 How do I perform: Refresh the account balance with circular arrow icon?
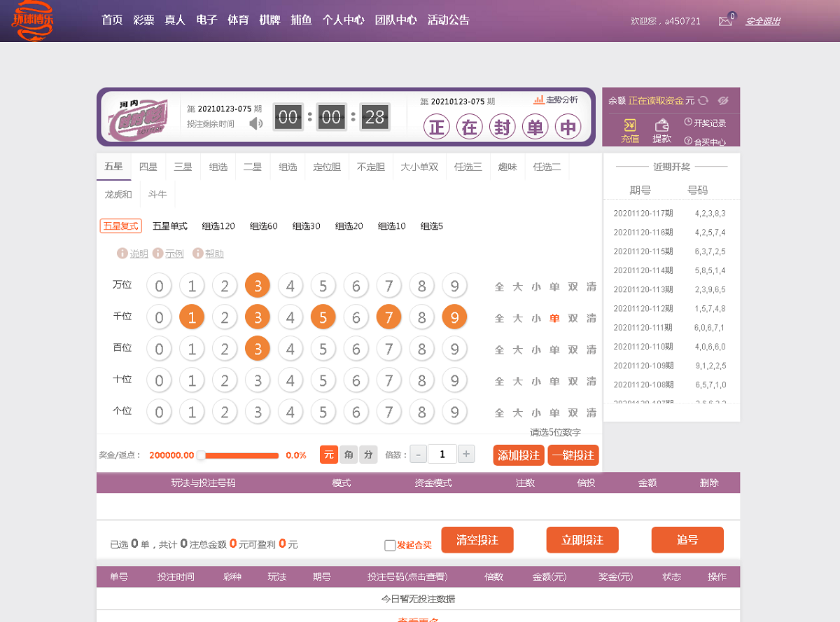point(703,101)
